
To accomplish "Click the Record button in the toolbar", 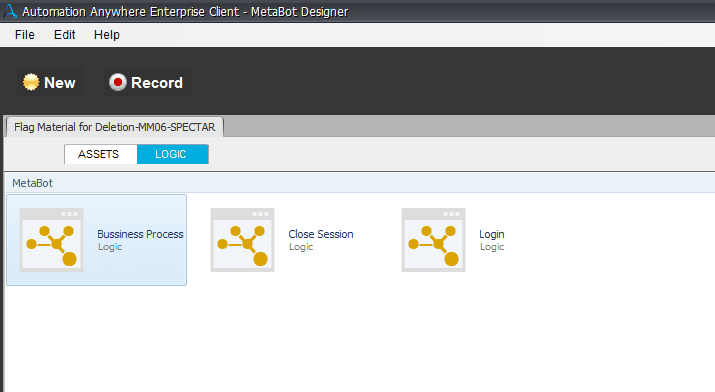I will coord(147,83).
